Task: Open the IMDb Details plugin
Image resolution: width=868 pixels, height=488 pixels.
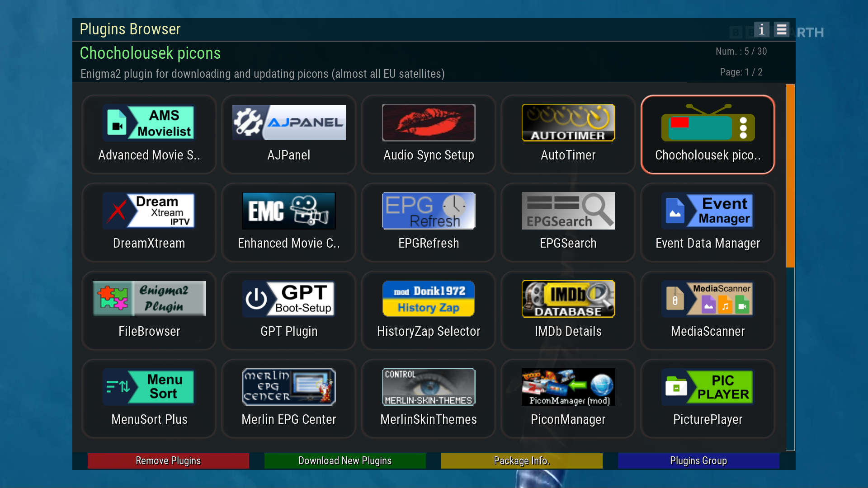Action: (x=568, y=299)
